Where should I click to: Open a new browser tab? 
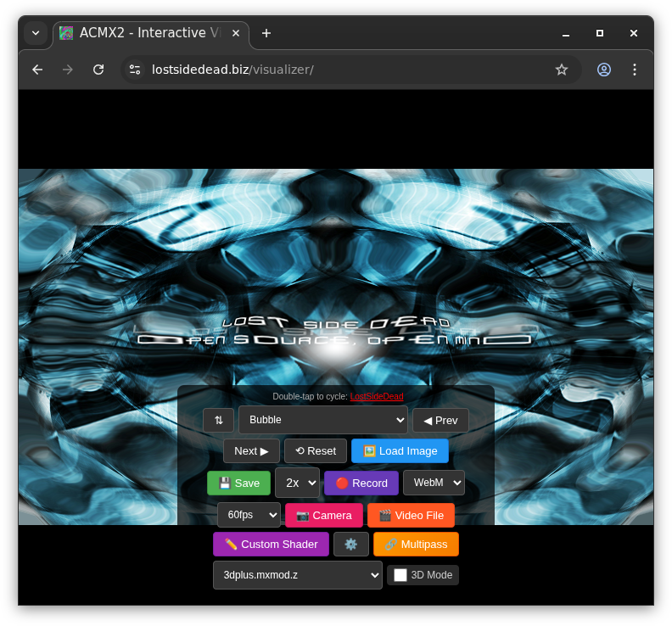tap(266, 33)
